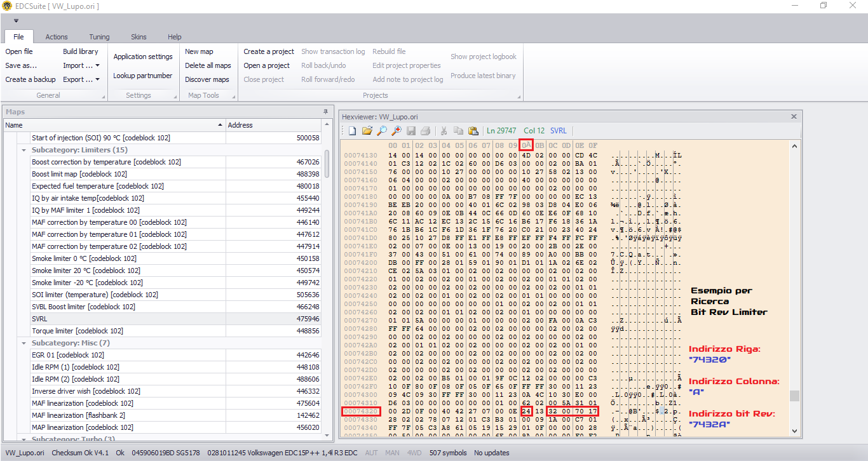Click Discover maps

coord(207,79)
